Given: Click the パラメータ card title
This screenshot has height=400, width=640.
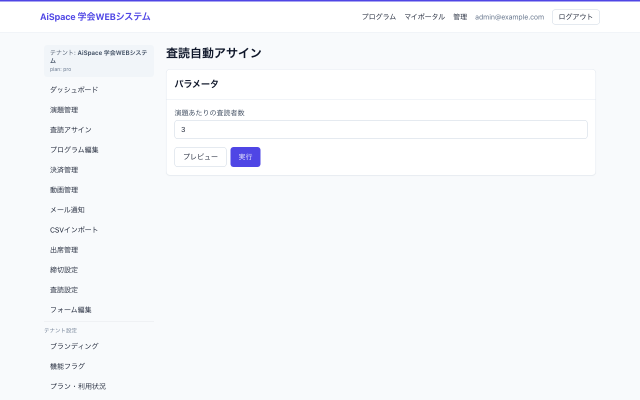Looking at the screenshot, I should (x=197, y=84).
